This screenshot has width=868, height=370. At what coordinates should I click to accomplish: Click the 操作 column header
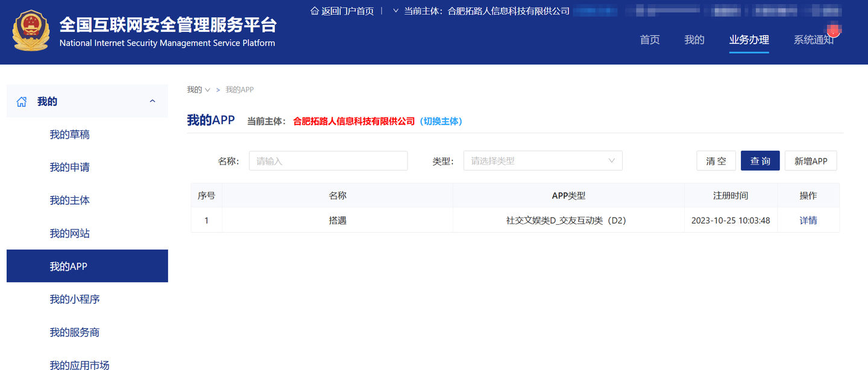point(808,196)
